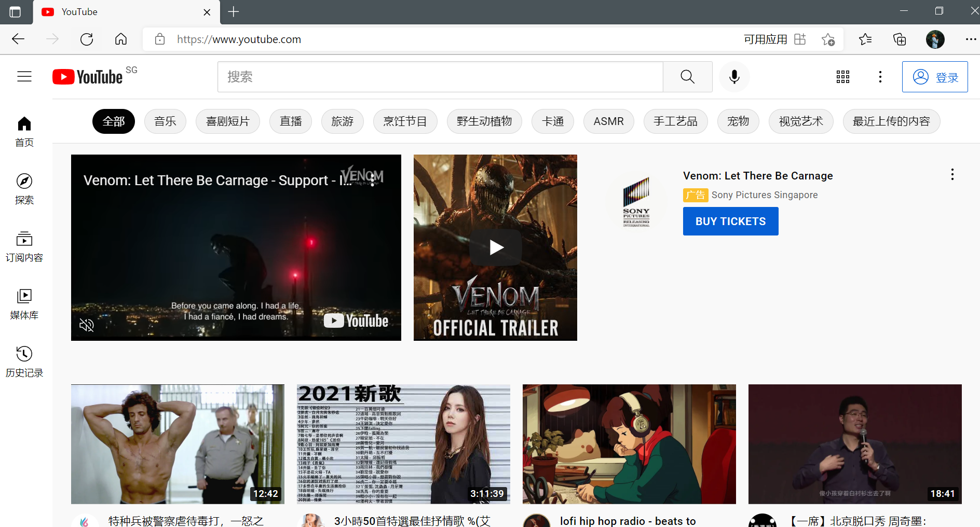The height and width of the screenshot is (527, 980).
Task: Click the search magnifier button
Action: click(x=687, y=77)
